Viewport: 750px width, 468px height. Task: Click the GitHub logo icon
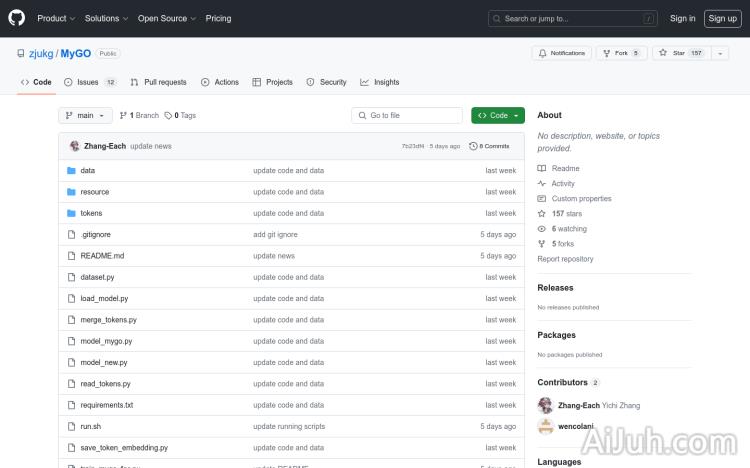point(17,18)
